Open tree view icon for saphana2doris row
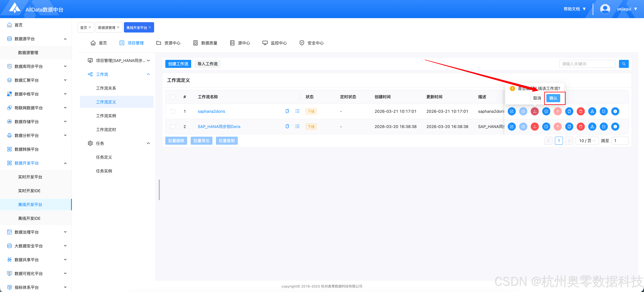The width and height of the screenshot is (644, 292). tap(592, 111)
